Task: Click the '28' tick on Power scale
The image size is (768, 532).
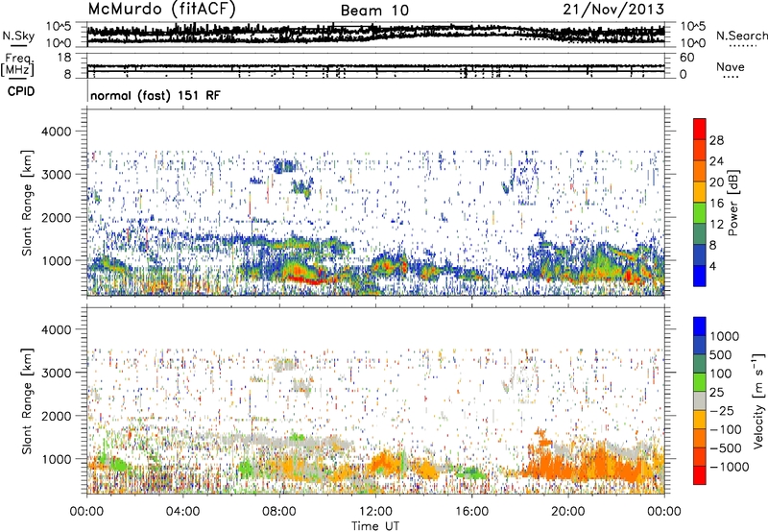Action: point(716,140)
